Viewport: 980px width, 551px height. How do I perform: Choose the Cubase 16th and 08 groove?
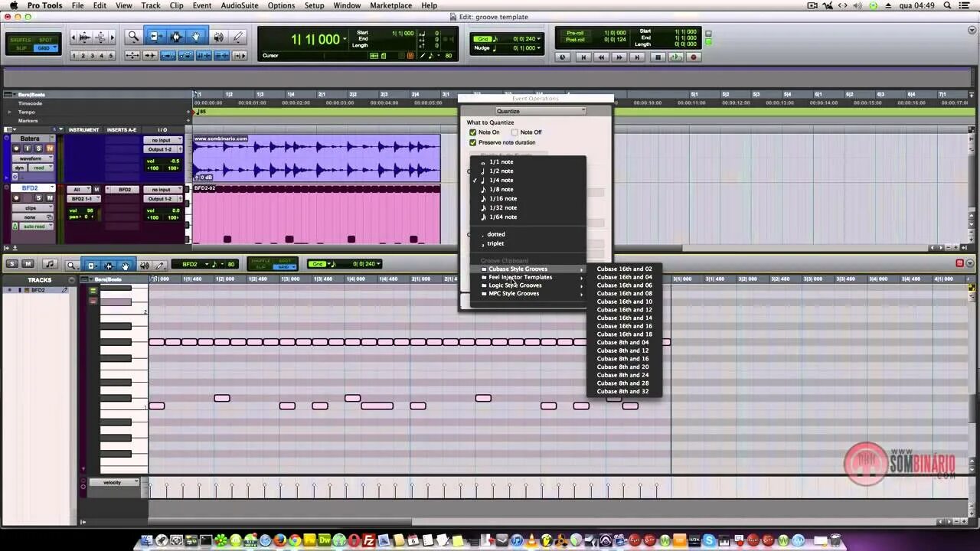[x=624, y=293]
